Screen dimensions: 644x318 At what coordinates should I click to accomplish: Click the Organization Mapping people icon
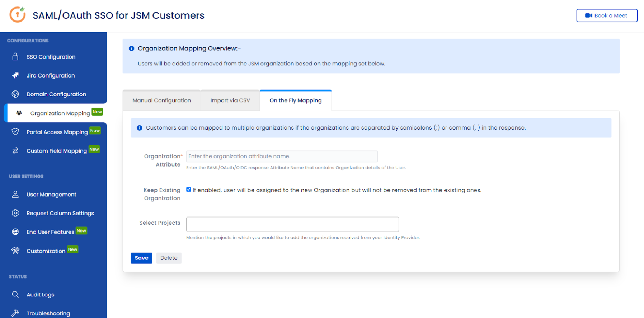pyautogui.click(x=19, y=113)
